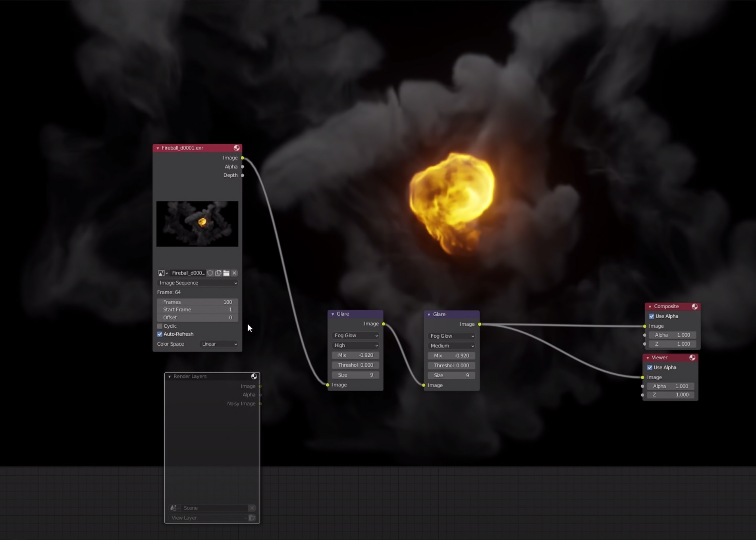Click the browse scene icon on Render Layers node
Viewport: 756px width, 540px height.
coord(174,508)
